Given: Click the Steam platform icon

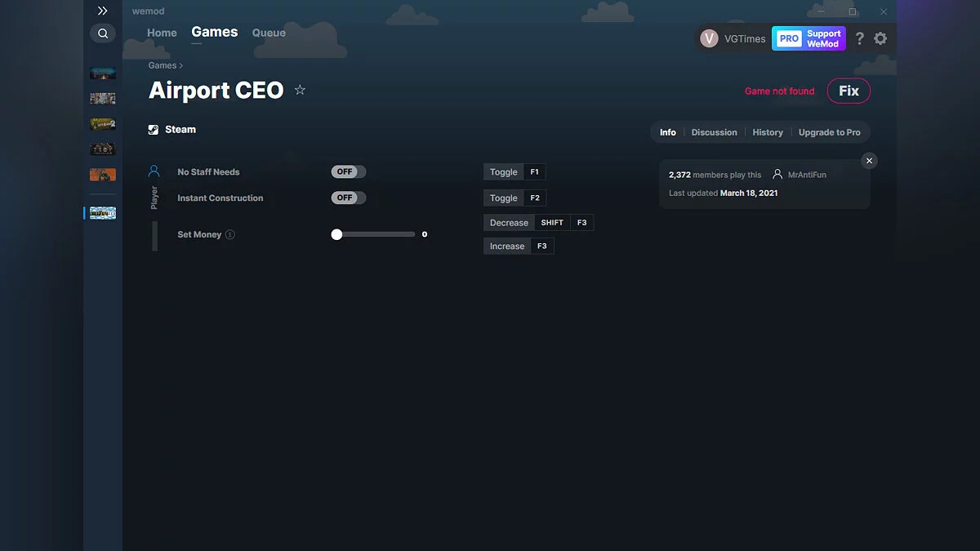Looking at the screenshot, I should (154, 130).
